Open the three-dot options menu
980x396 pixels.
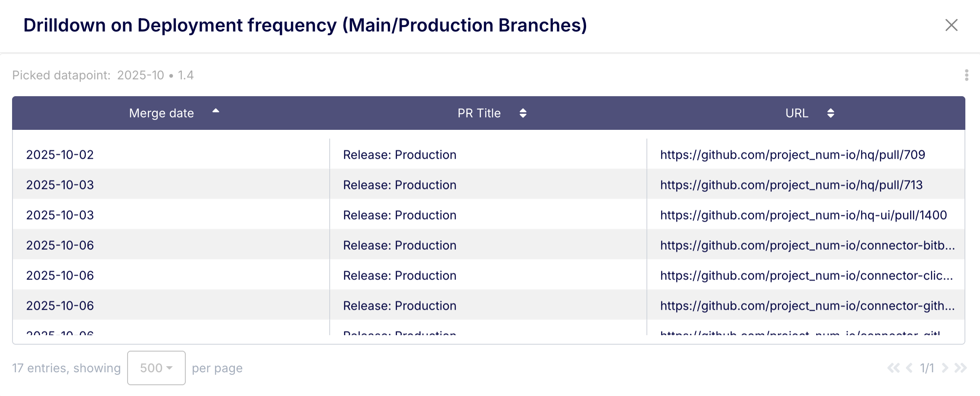click(967, 75)
